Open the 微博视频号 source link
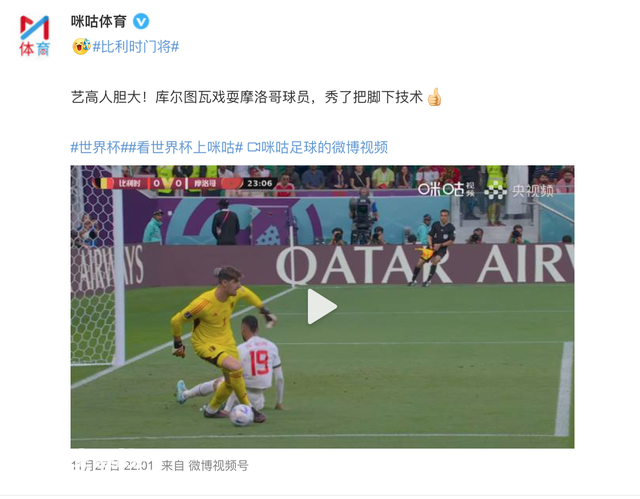 218,466
